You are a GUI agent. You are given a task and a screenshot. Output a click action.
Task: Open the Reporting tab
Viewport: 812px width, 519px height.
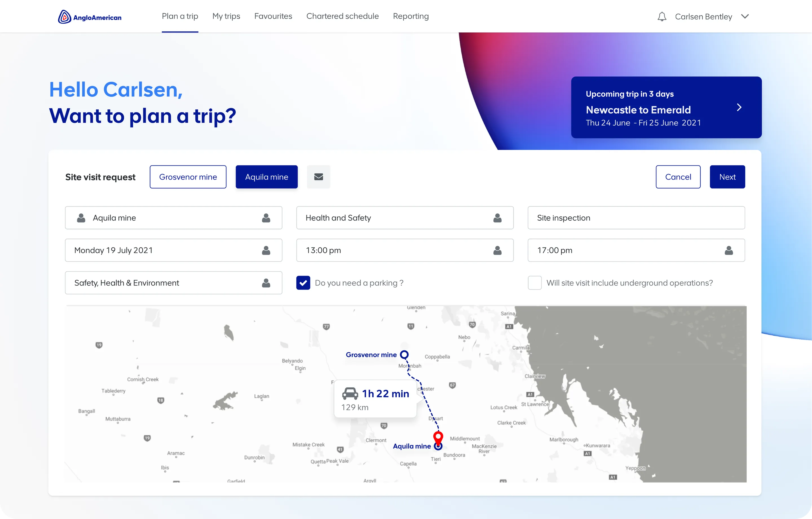click(411, 16)
